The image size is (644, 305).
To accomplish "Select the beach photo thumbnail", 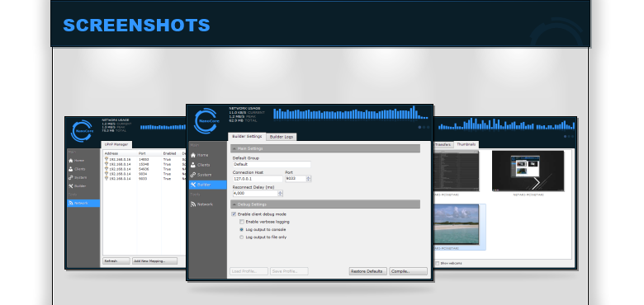I will [457, 225].
